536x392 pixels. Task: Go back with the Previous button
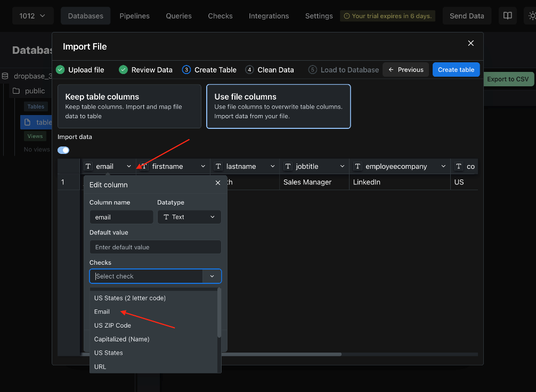tap(405, 70)
